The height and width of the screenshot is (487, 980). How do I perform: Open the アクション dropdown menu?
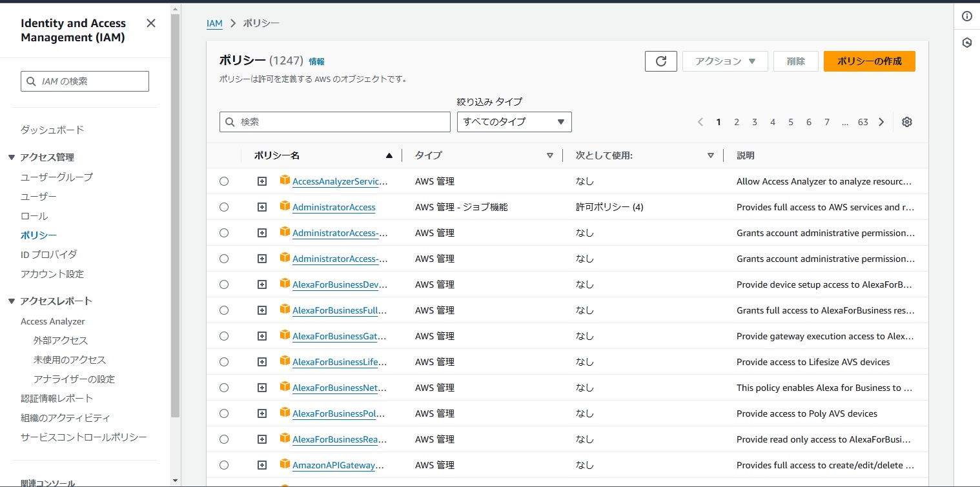click(724, 61)
